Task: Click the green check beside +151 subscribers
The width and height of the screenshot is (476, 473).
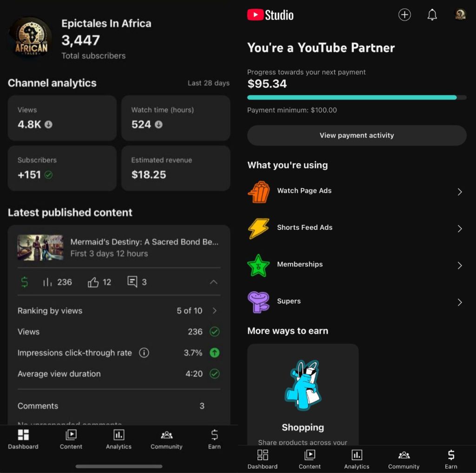Action: 48,175
